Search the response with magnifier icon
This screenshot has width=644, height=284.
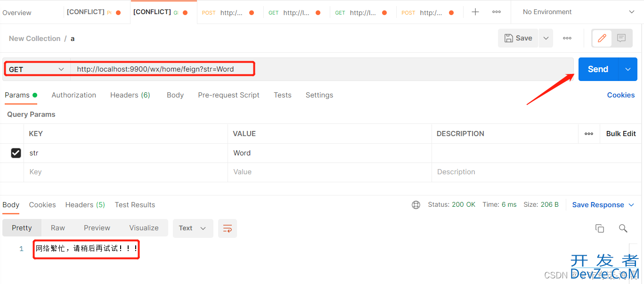point(623,228)
